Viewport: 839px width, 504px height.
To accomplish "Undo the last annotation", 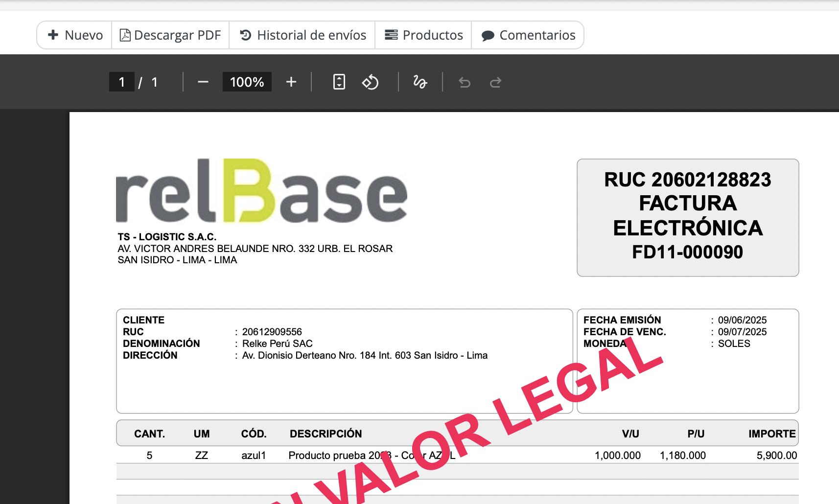I will tap(465, 82).
